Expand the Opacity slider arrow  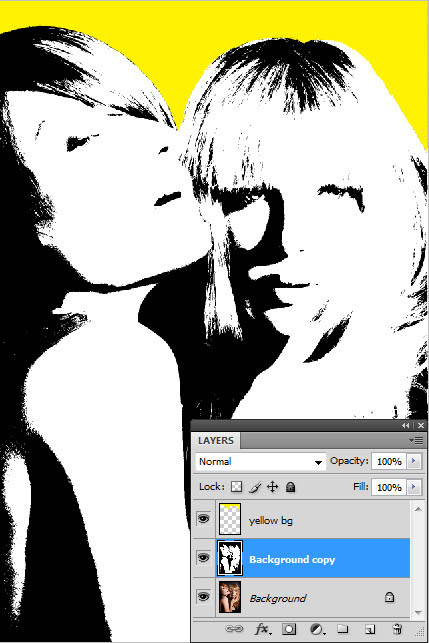coord(413,461)
